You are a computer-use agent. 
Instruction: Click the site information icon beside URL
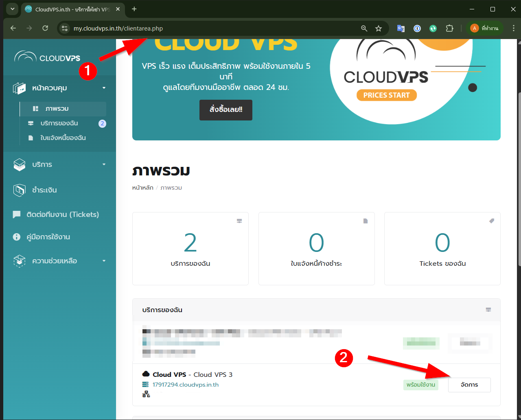pyautogui.click(x=65, y=28)
